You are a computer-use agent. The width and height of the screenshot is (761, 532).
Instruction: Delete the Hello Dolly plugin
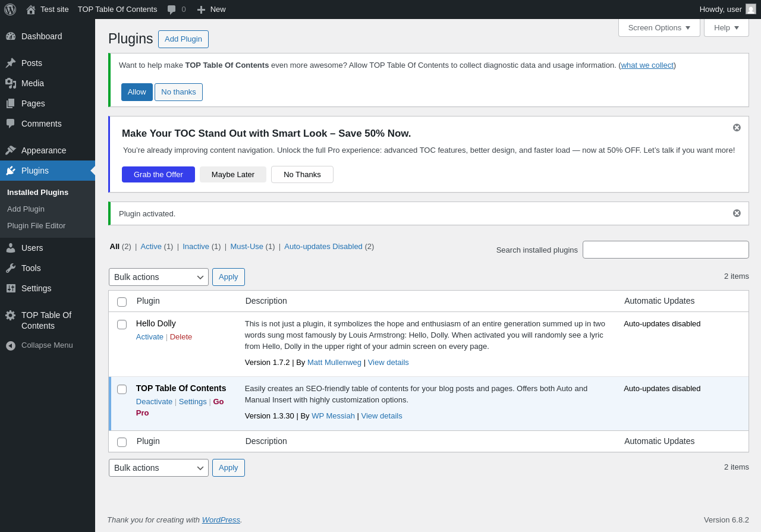coord(181,337)
